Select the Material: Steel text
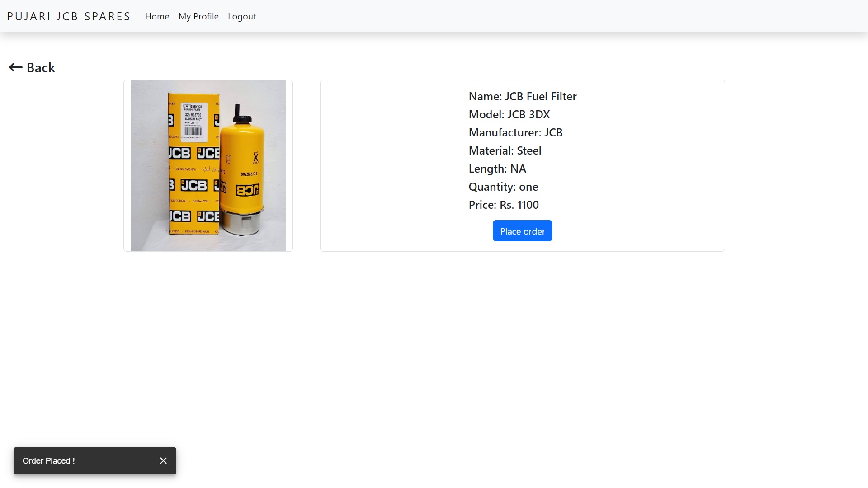 coord(505,150)
